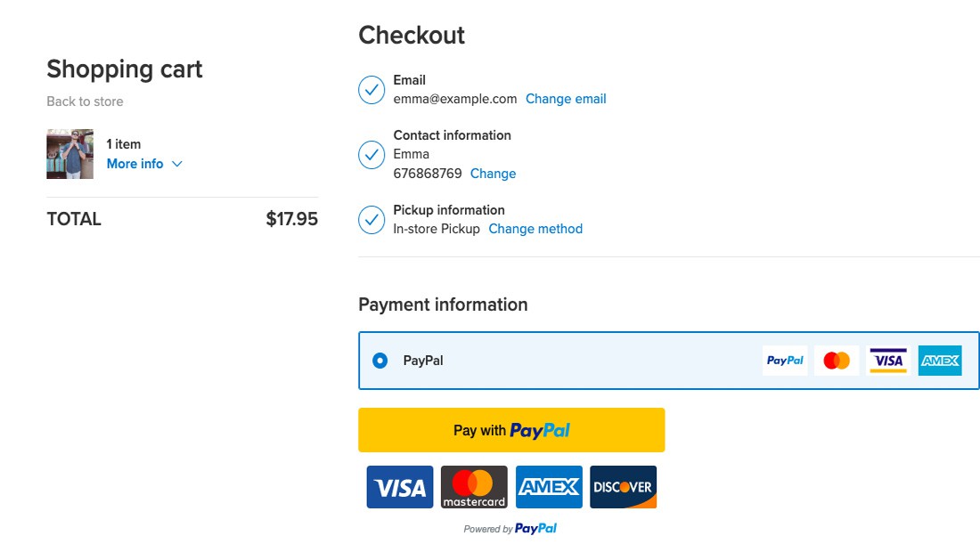
Task: Click the AMEX payment button below PayPal
Action: tap(549, 487)
